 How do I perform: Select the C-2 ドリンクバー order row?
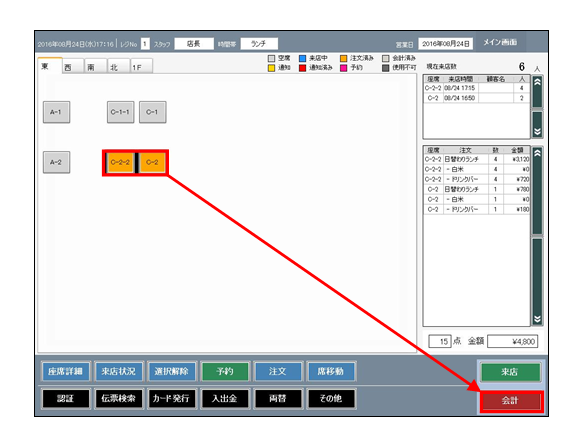pos(477,209)
